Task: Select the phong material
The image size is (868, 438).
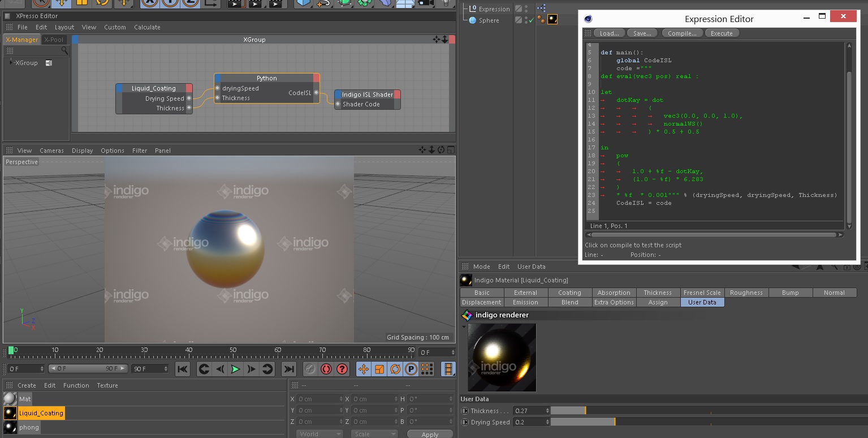Action: point(29,427)
